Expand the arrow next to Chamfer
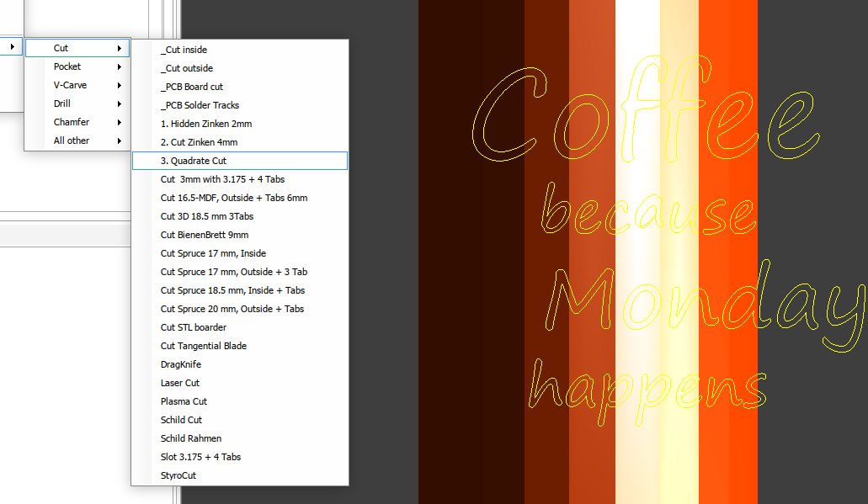Viewport: 868px width, 504px height. (x=119, y=122)
